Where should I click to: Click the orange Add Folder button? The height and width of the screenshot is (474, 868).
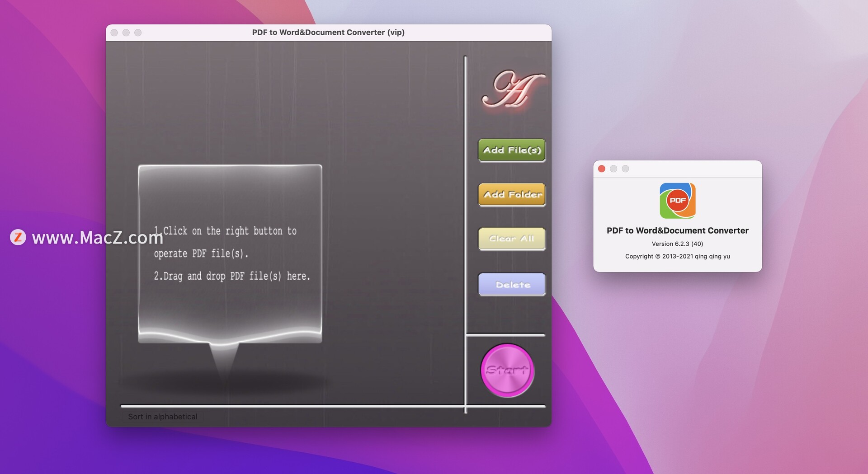pyautogui.click(x=511, y=194)
